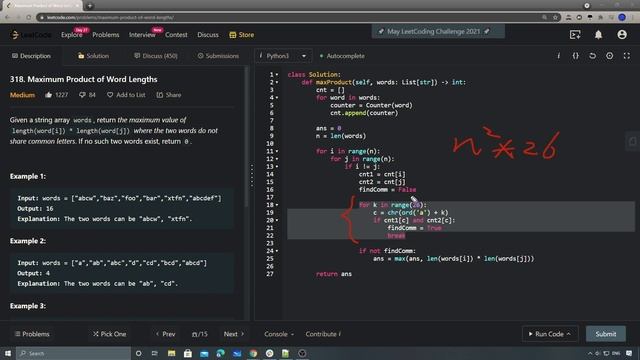Open the Discuss nav item in header
640x360 pixels.
coord(208,35)
